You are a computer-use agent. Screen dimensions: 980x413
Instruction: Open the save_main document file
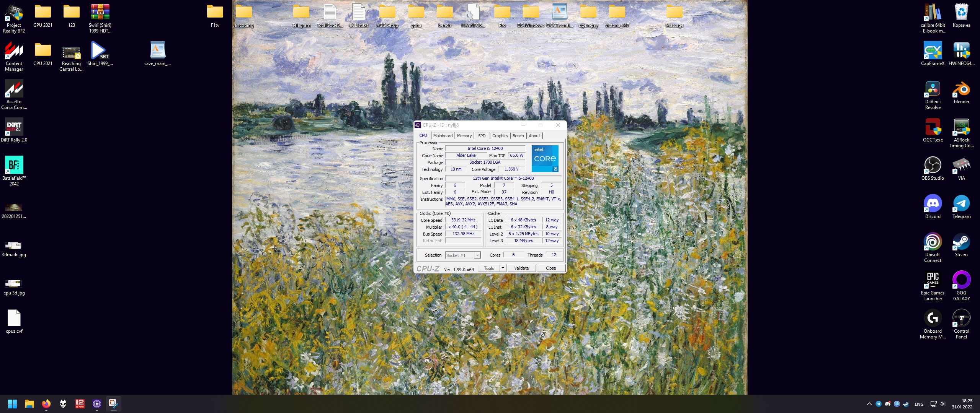coord(157,54)
